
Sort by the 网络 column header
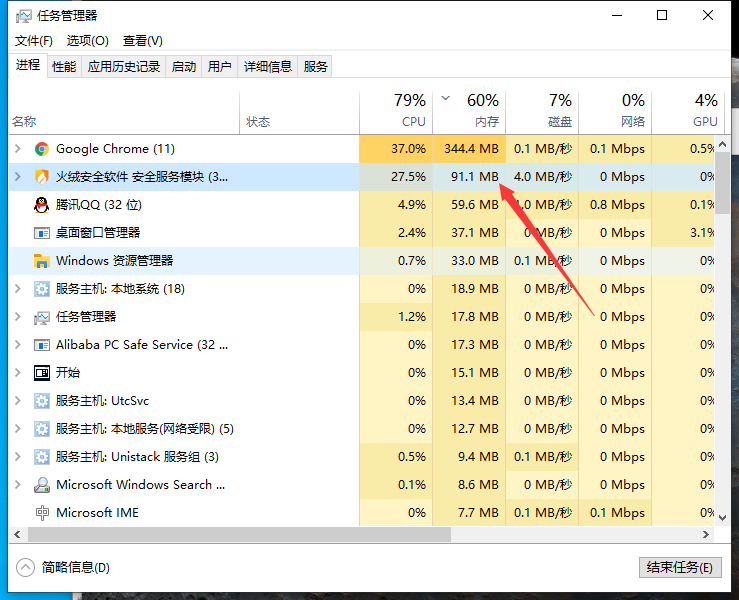point(615,113)
